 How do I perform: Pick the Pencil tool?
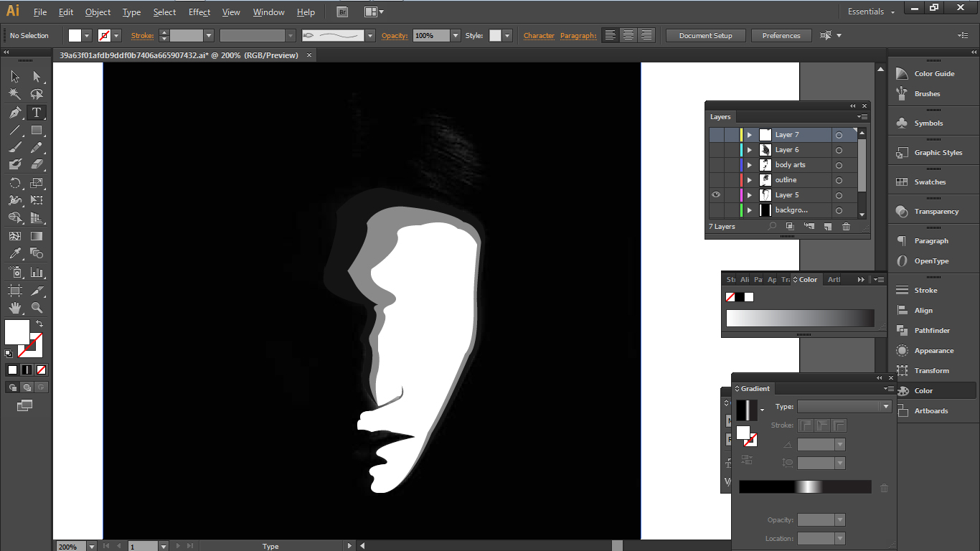(x=37, y=147)
